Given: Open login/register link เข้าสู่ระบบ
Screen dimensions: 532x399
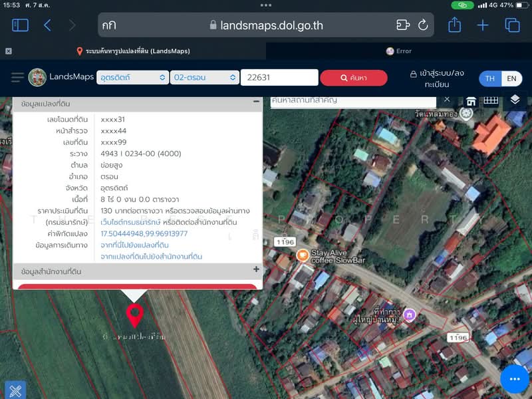Looking at the screenshot, I should (x=437, y=78).
